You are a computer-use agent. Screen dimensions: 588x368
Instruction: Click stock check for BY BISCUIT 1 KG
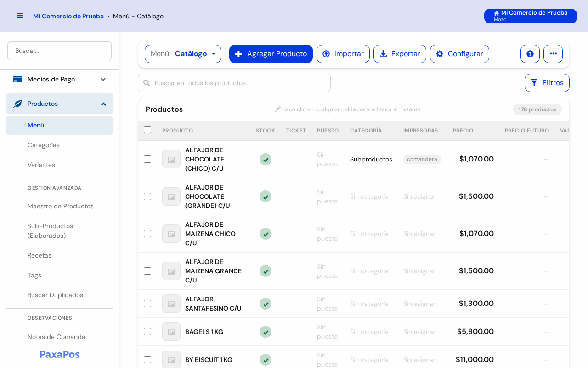(x=266, y=360)
